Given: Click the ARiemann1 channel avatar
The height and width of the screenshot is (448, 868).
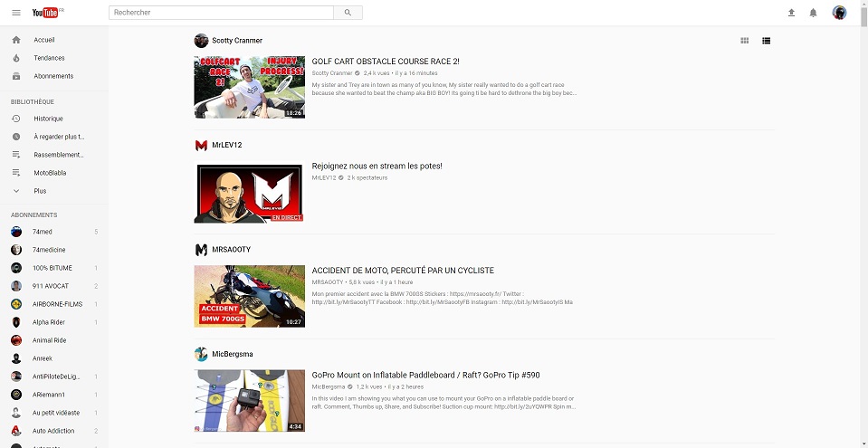Looking at the screenshot, I should [16, 395].
